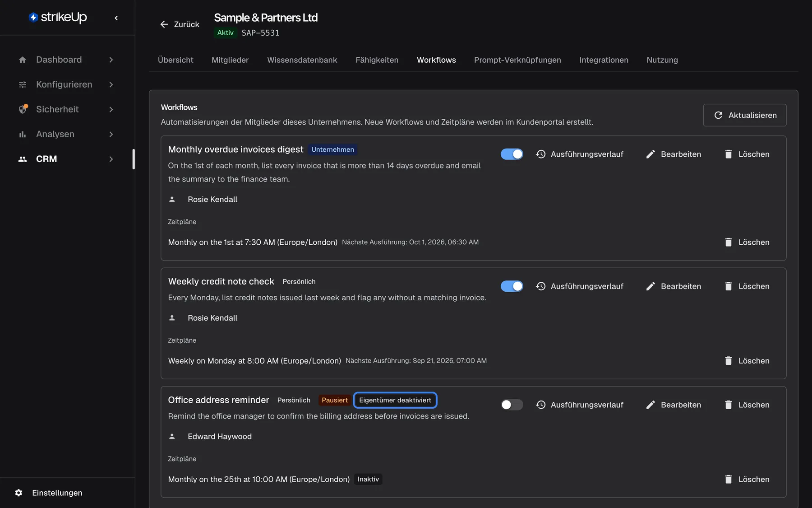Delete the Monthly on the 1st schedule
Viewport: 812px width, 508px height.
(747, 242)
